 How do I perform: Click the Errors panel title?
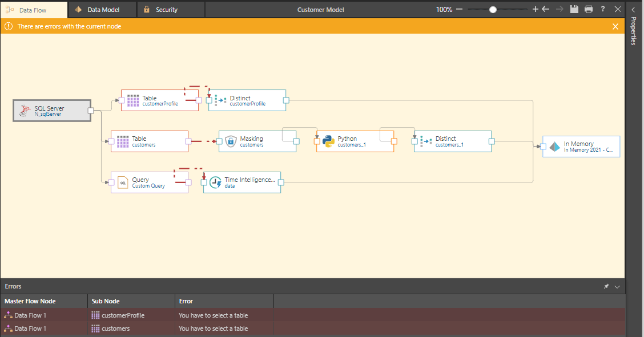pyautogui.click(x=13, y=286)
